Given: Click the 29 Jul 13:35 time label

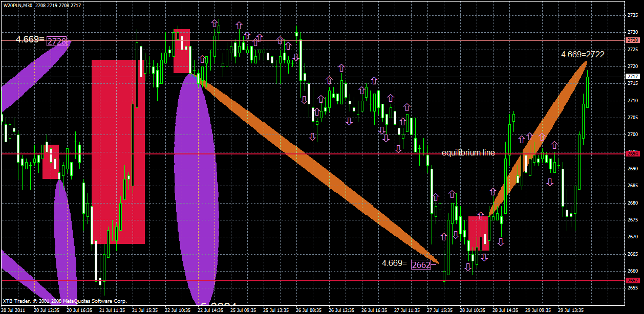Looking at the screenshot, I should [x=571, y=310].
